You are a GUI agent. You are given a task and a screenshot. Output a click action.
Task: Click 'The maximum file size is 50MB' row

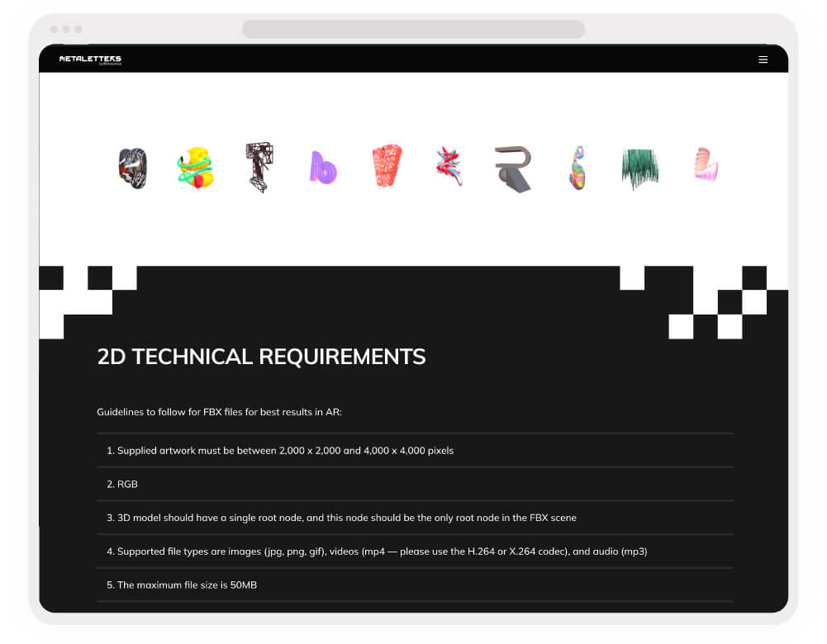415,585
